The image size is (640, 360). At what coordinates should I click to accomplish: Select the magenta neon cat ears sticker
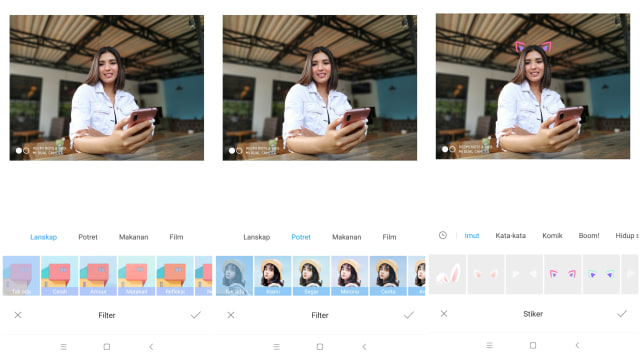pyautogui.click(x=562, y=274)
